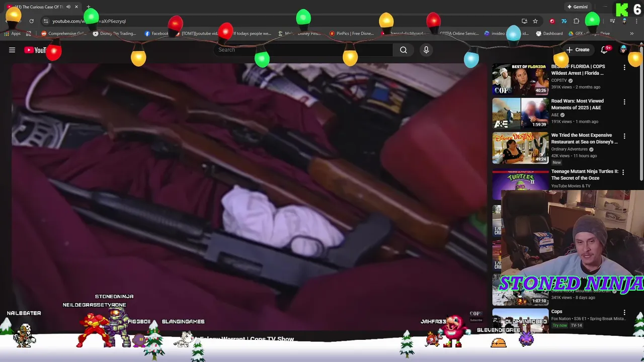Open site information icon in address bar
The image size is (644, 362).
[x=46, y=21]
